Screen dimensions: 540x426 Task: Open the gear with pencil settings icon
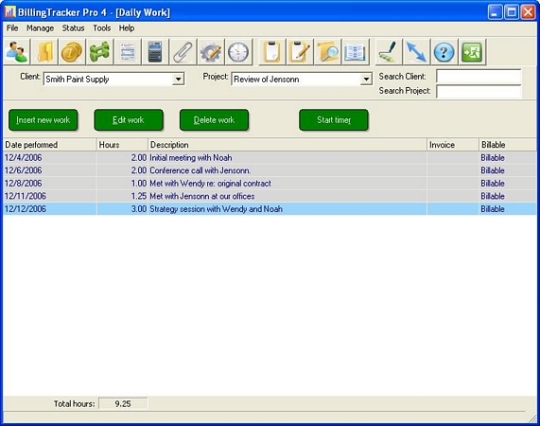pos(210,52)
